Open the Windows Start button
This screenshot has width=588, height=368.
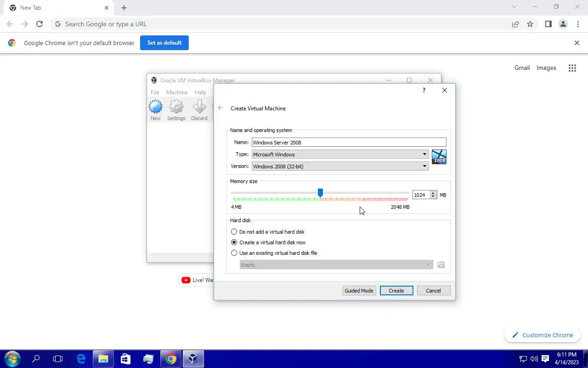click(12, 359)
